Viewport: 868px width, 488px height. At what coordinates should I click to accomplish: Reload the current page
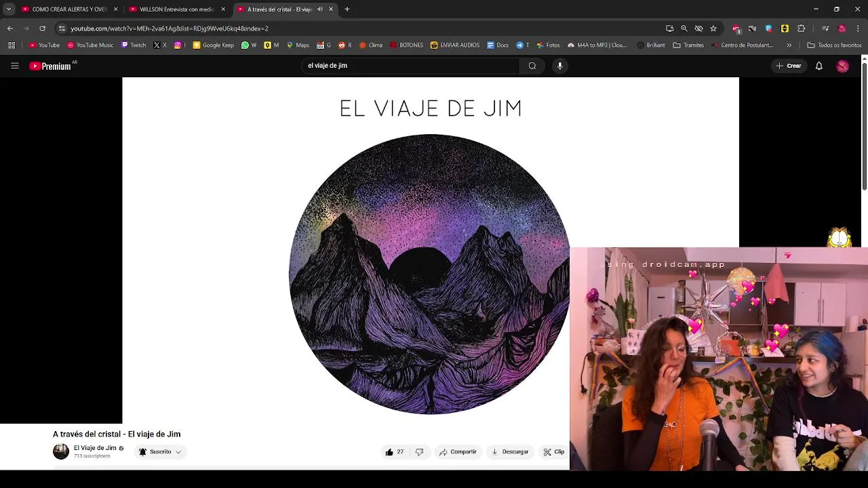42,28
